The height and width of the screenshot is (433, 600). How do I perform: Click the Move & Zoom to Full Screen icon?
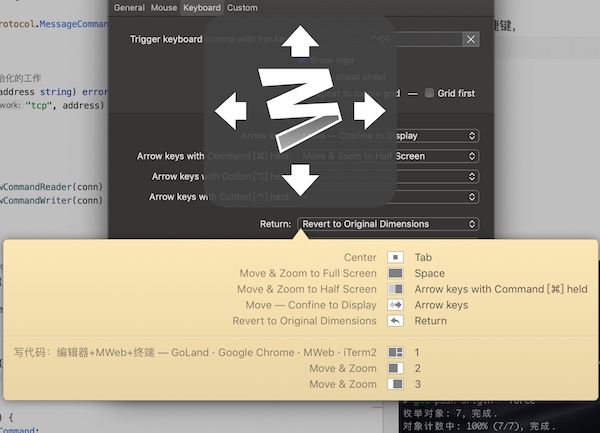(395, 273)
